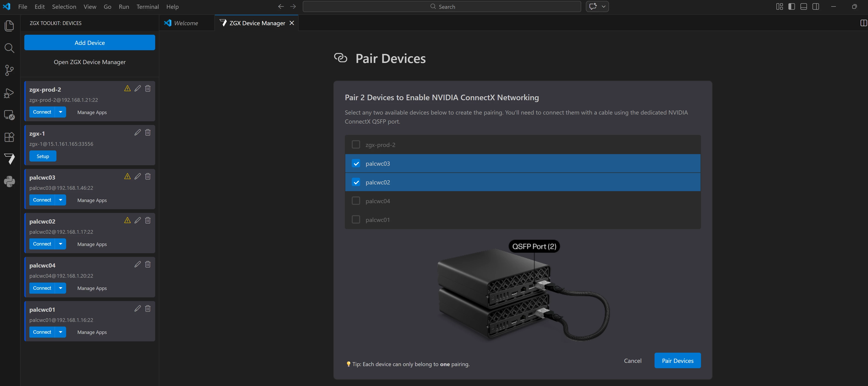Click the top Search field
The image size is (868, 386).
(442, 7)
